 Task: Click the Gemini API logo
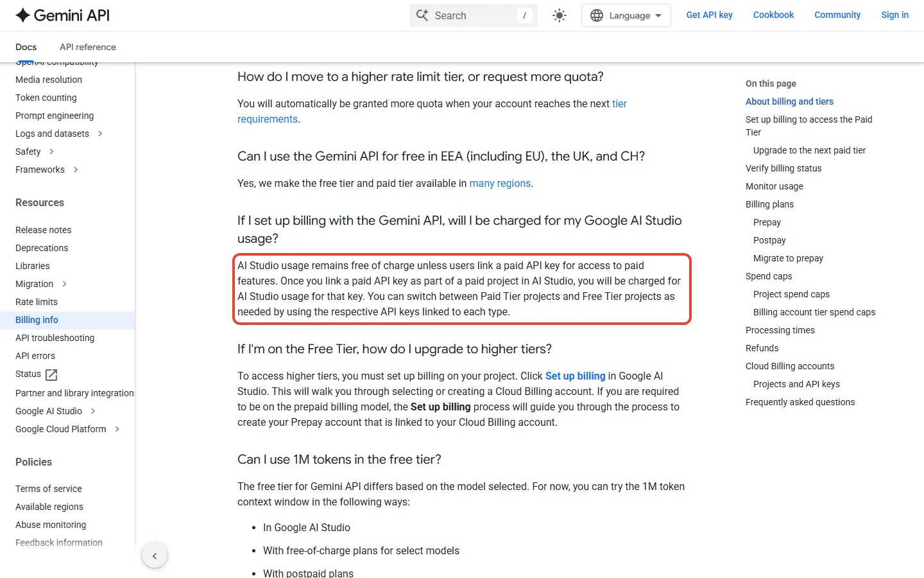(62, 15)
